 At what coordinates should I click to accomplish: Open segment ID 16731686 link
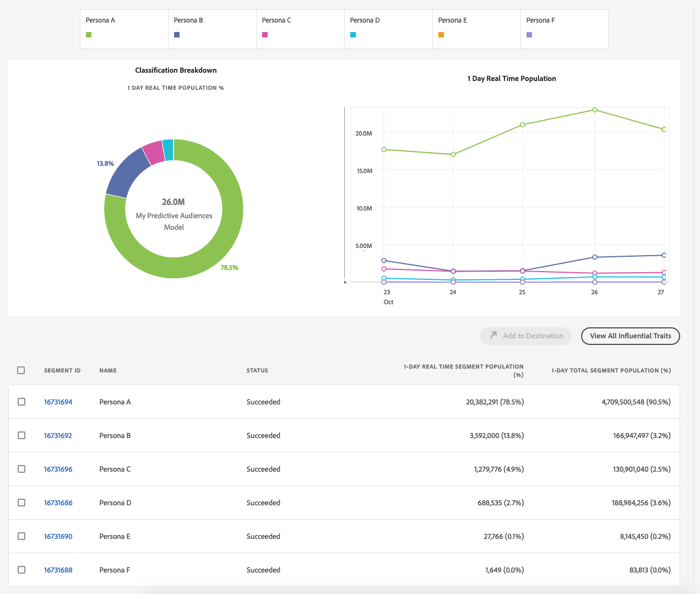pyautogui.click(x=58, y=503)
